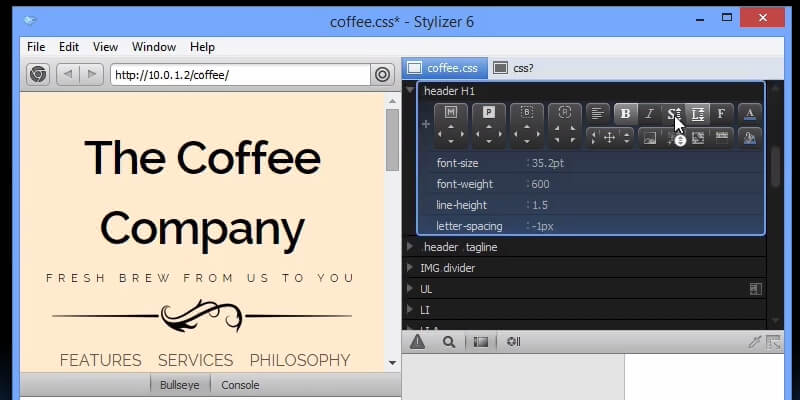Expand the header .tagline rule
The height and width of the screenshot is (400, 800).
pos(410,247)
